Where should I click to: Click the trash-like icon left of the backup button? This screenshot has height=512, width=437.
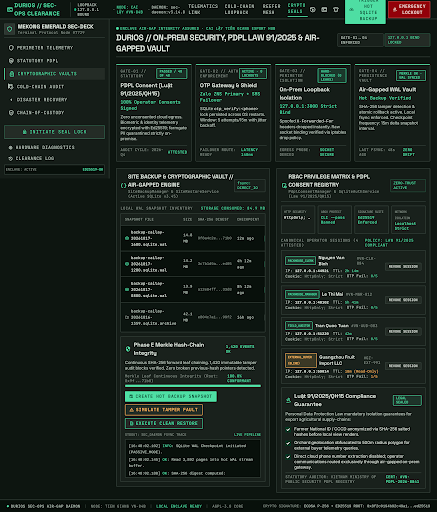(x=336, y=10)
